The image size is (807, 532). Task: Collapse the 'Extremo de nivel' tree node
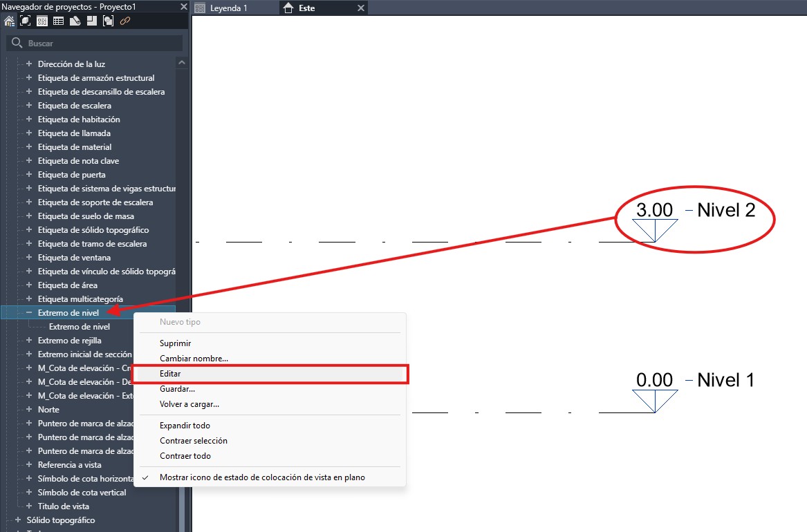pyautogui.click(x=29, y=313)
